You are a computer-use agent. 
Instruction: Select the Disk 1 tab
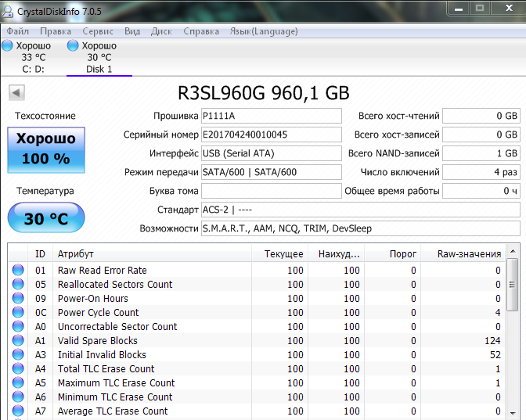tap(99, 57)
